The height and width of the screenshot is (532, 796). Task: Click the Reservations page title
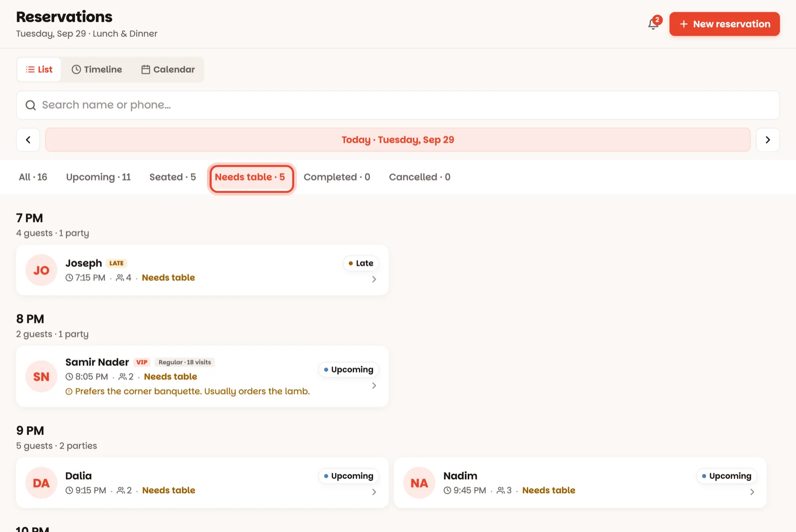click(64, 17)
